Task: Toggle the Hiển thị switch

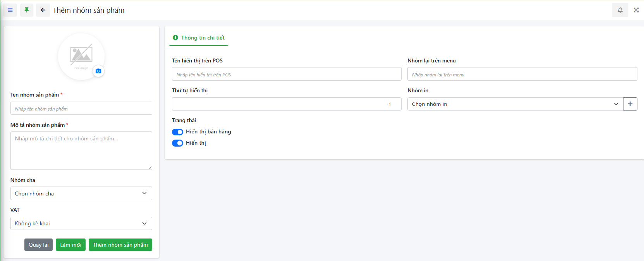Action: (x=177, y=143)
